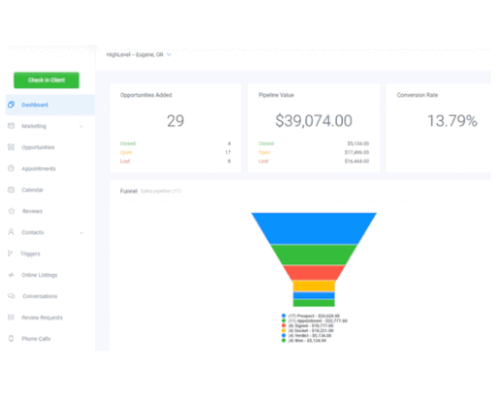Open the Dashboard menu item
Image resolution: width=500 pixels, height=400 pixels.
(x=50, y=105)
